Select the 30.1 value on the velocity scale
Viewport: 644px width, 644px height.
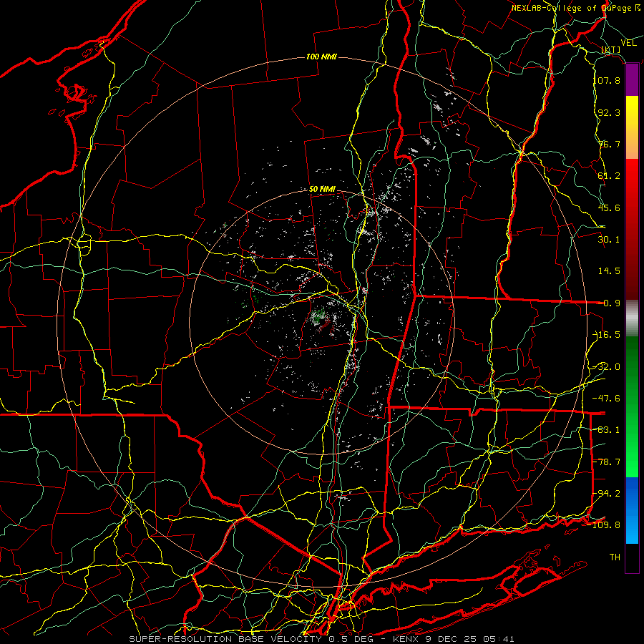(609, 239)
